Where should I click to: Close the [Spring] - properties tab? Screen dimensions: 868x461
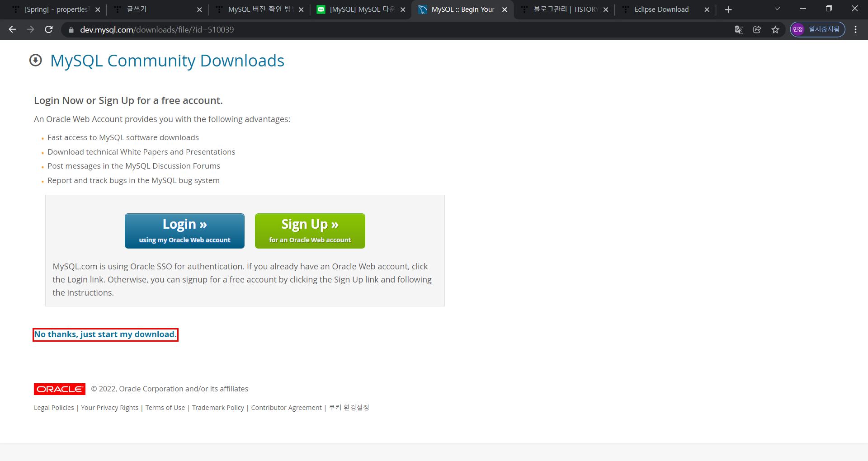(x=98, y=9)
